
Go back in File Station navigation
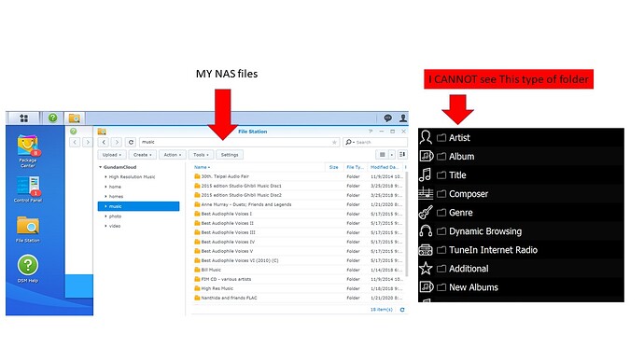point(104,142)
